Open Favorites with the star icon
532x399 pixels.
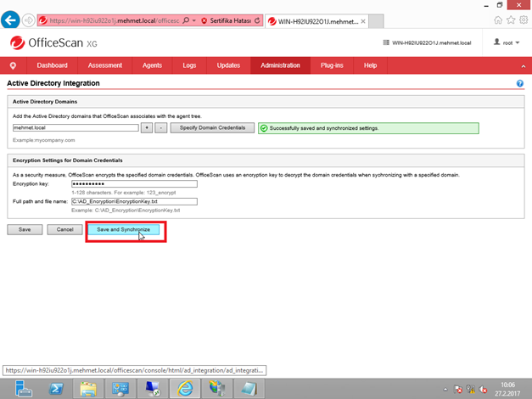coord(511,20)
